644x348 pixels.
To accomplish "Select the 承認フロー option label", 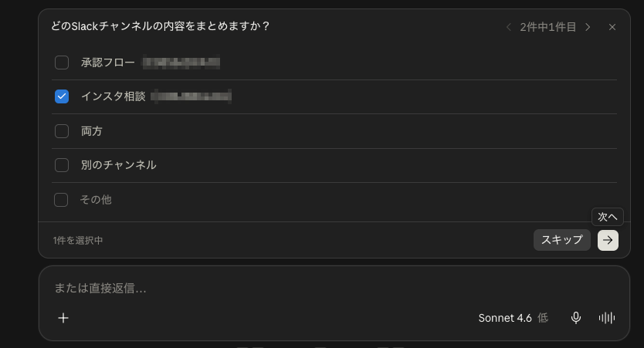I will pos(108,63).
